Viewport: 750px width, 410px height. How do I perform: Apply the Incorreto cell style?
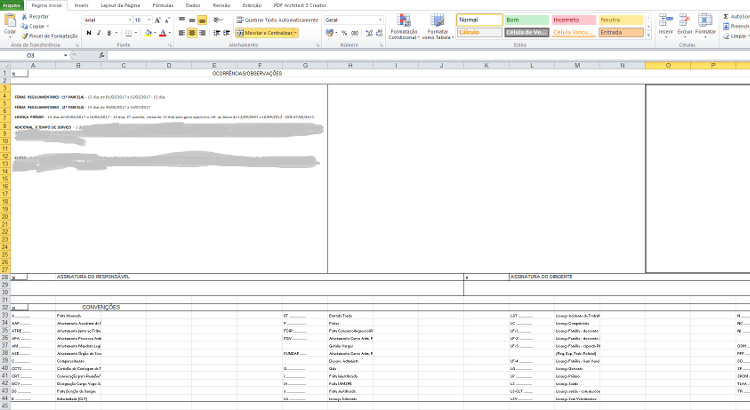[574, 20]
